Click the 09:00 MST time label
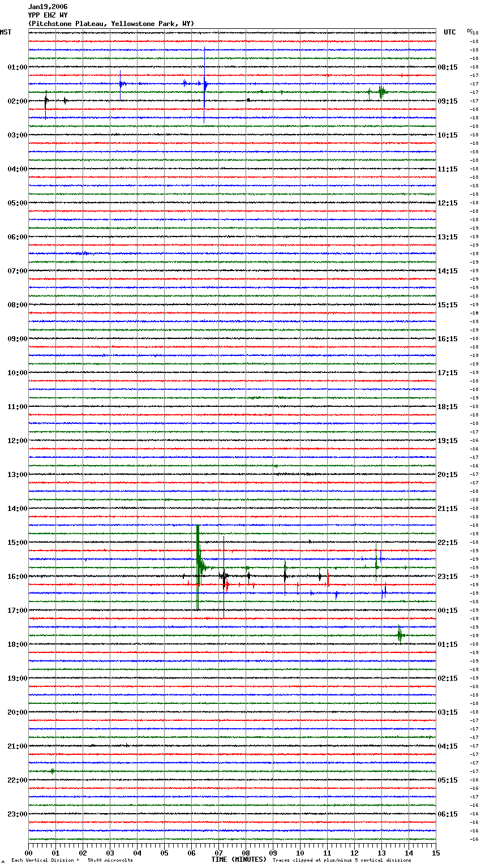 coord(18,339)
